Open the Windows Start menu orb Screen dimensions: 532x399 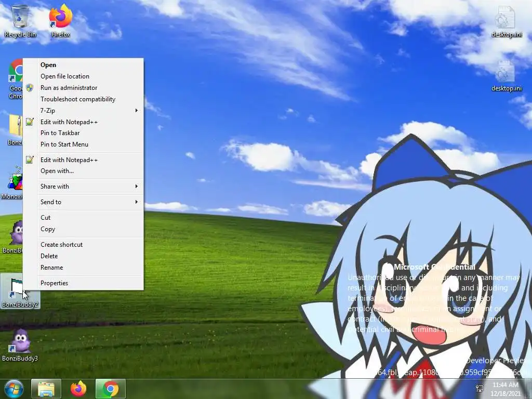click(14, 389)
